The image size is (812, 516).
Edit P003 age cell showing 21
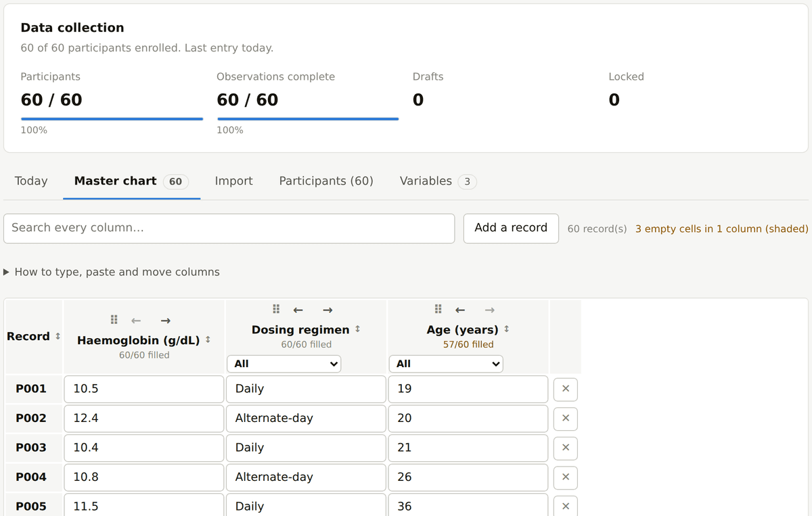[x=468, y=448]
